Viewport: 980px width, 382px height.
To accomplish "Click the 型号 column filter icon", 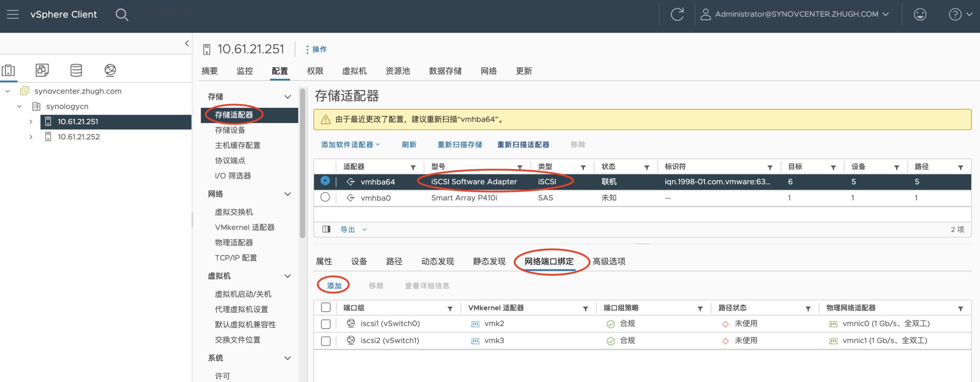I will click(x=520, y=167).
